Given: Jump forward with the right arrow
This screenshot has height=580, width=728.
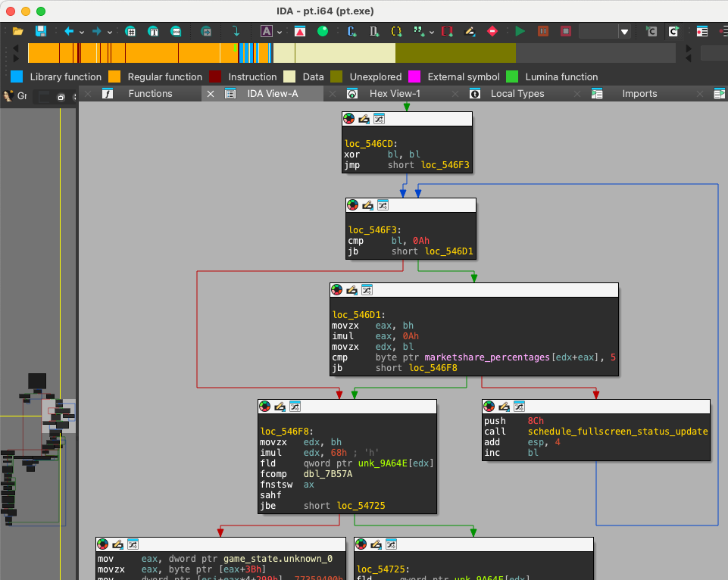Looking at the screenshot, I should (96, 31).
